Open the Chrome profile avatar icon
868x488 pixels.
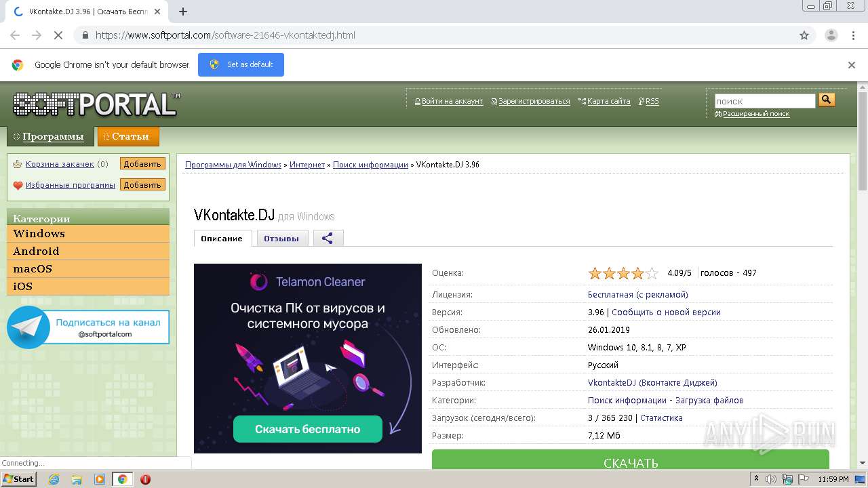[831, 35]
